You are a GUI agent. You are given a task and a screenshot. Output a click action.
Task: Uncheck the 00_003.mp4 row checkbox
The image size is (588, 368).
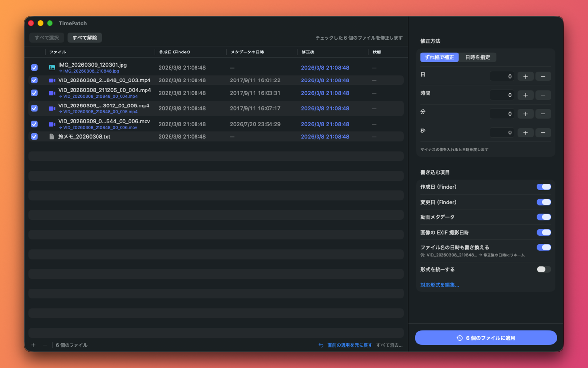[x=34, y=80]
